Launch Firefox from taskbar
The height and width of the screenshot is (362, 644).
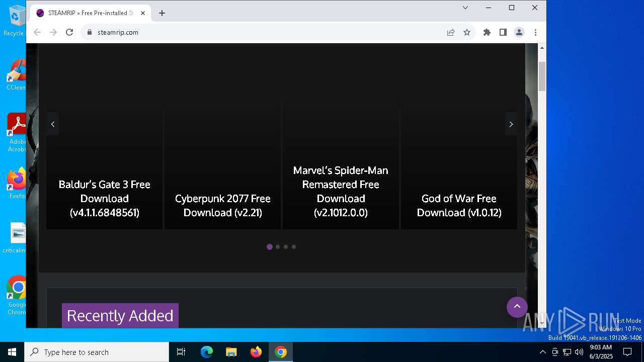coord(256,352)
